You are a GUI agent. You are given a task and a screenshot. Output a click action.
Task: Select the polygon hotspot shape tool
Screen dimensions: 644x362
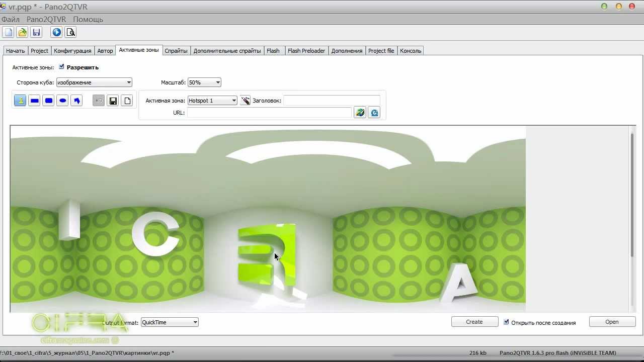[x=76, y=101]
